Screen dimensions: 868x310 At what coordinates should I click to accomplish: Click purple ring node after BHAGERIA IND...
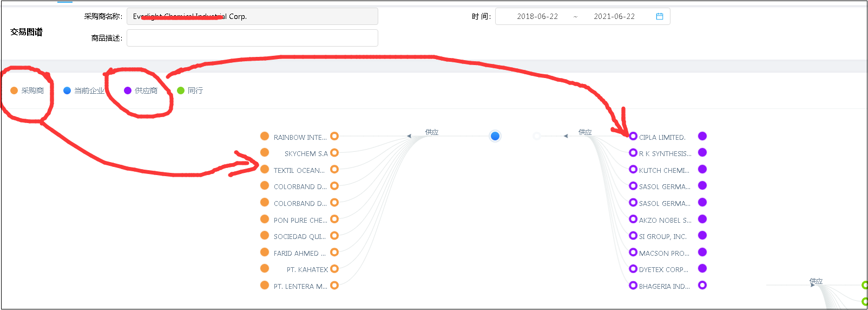pos(702,285)
